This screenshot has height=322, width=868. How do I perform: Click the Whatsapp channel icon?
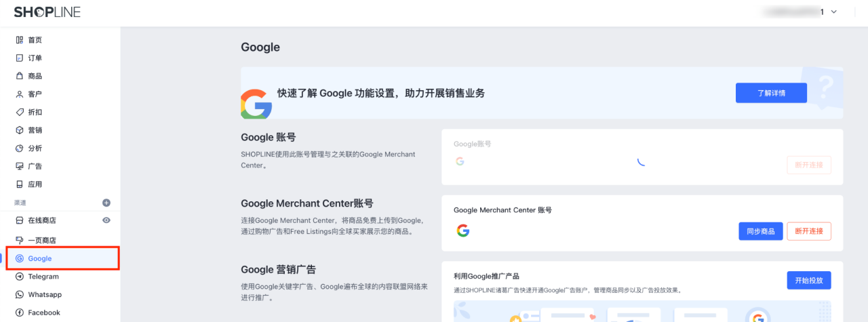coord(20,294)
